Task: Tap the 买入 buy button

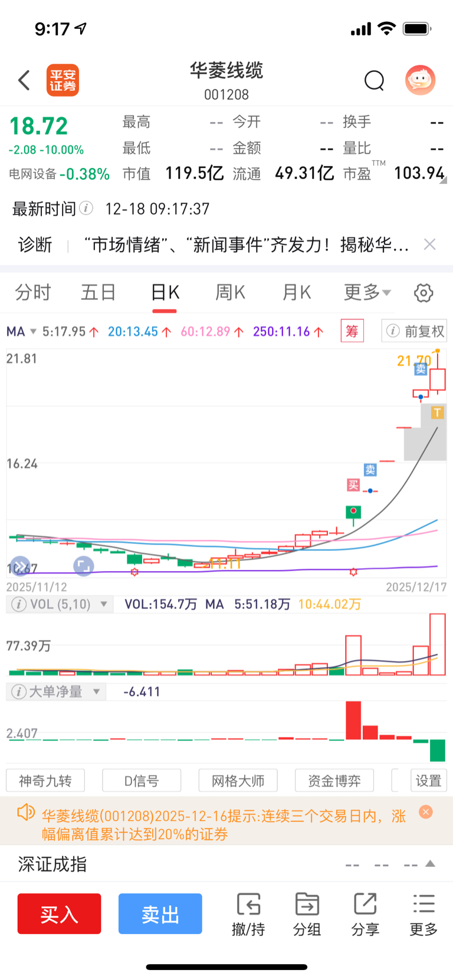Action: (x=59, y=913)
